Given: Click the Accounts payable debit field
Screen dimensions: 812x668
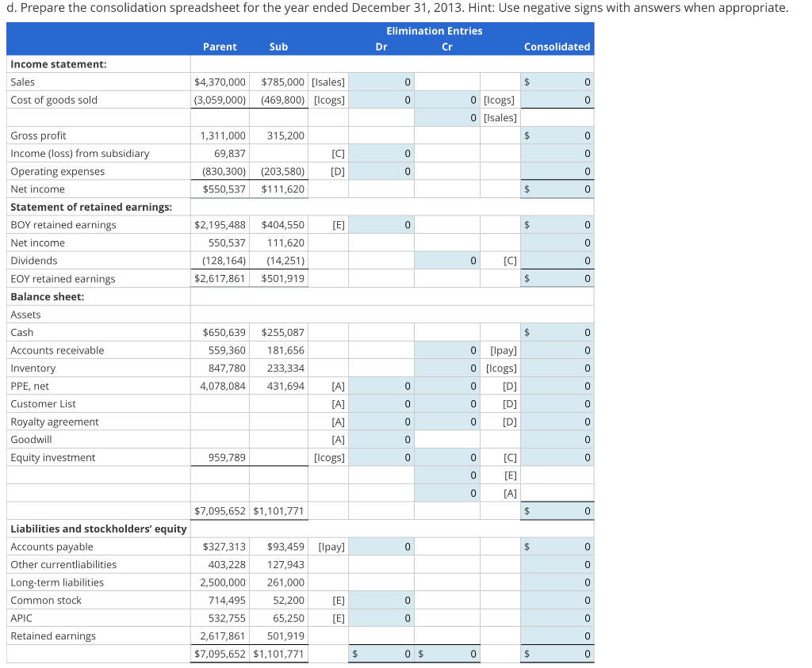Looking at the screenshot, I should click(381, 547).
